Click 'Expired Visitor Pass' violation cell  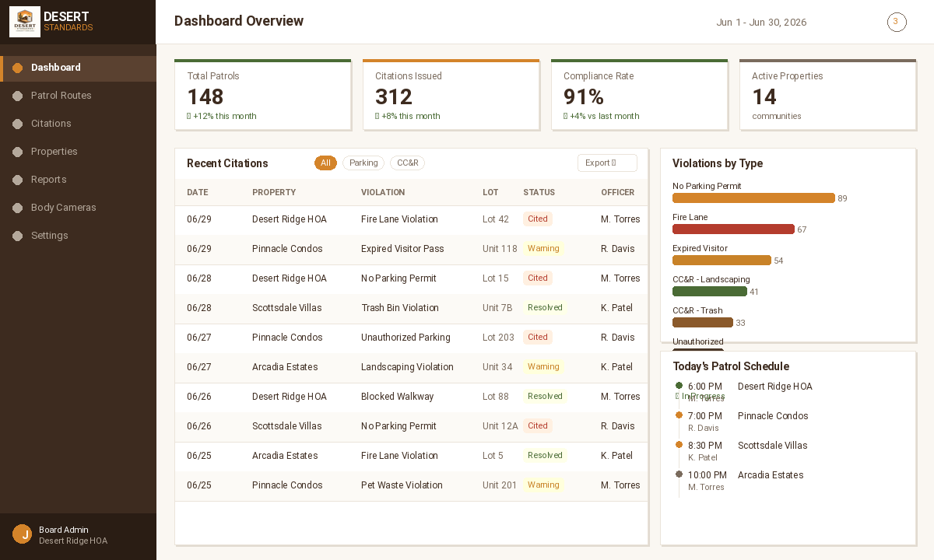coord(402,249)
